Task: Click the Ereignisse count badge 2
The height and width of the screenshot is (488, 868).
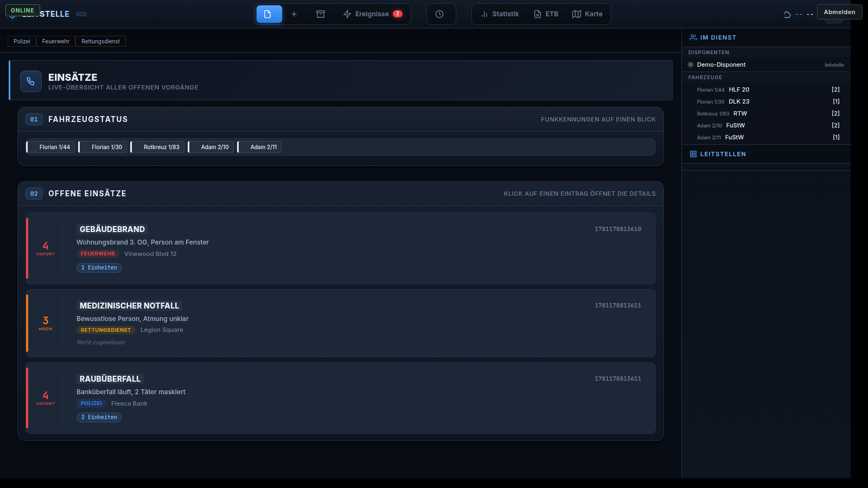Action: [x=398, y=14]
